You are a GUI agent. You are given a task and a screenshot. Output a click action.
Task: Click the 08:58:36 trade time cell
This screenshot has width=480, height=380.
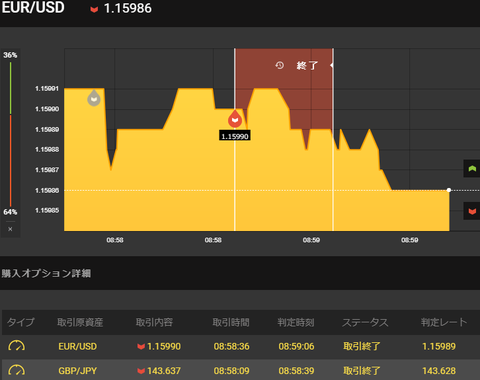tap(231, 346)
